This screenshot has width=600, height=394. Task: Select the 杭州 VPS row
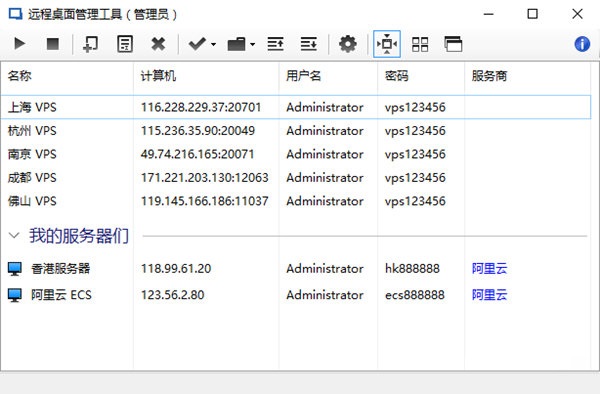point(296,131)
